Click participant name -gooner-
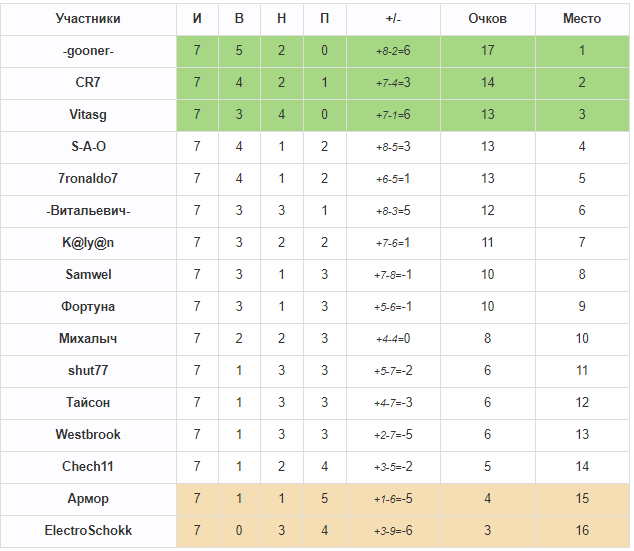Screen dimensions: 634x551 88,51
